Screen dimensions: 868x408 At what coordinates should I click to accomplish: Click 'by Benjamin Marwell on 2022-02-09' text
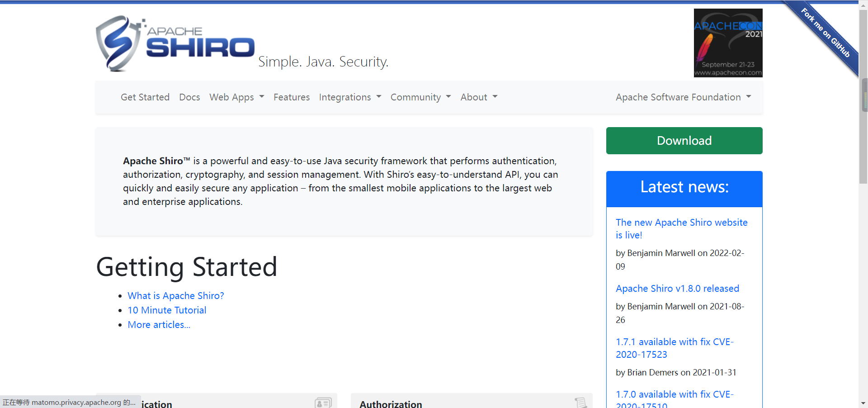680,260
